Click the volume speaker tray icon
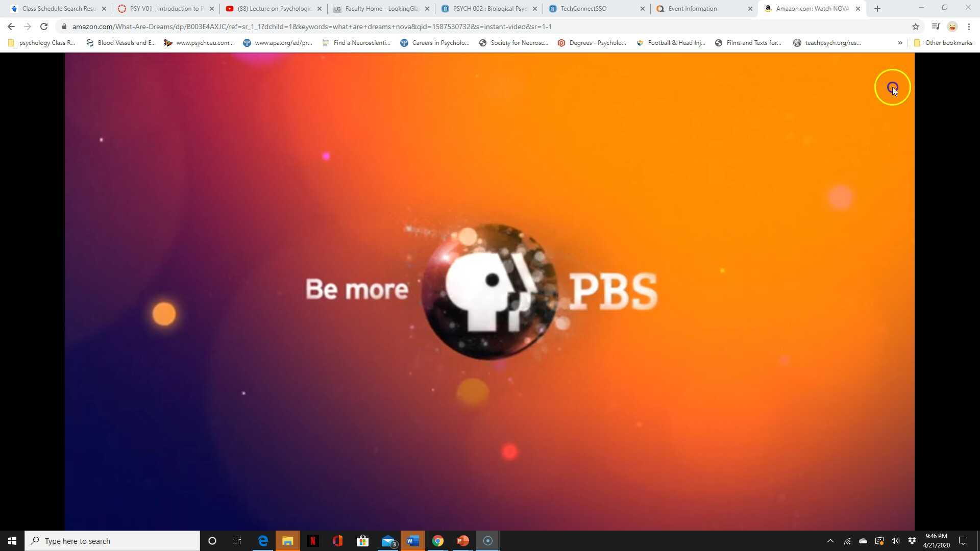980x551 pixels. [x=895, y=541]
